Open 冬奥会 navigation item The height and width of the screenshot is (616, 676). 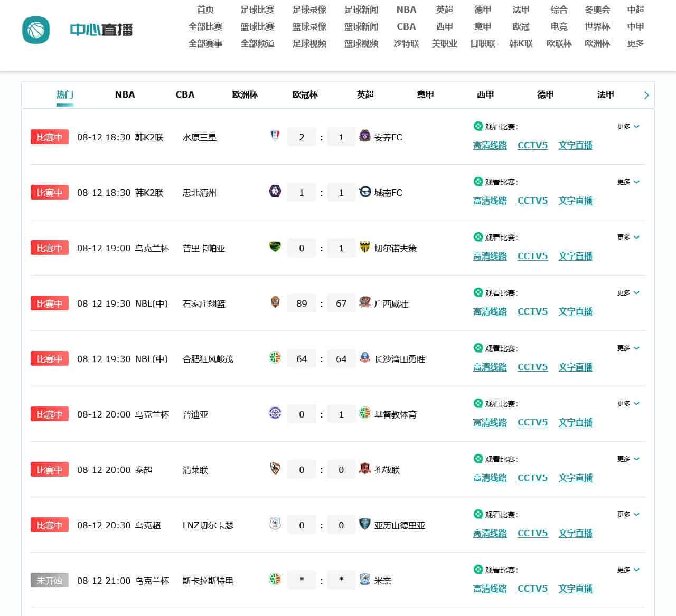click(597, 10)
